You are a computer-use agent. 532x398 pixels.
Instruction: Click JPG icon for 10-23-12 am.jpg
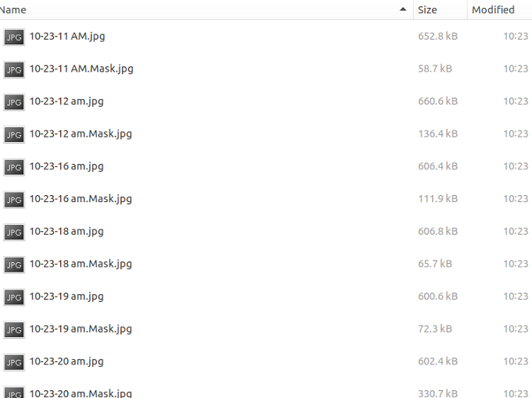14,102
